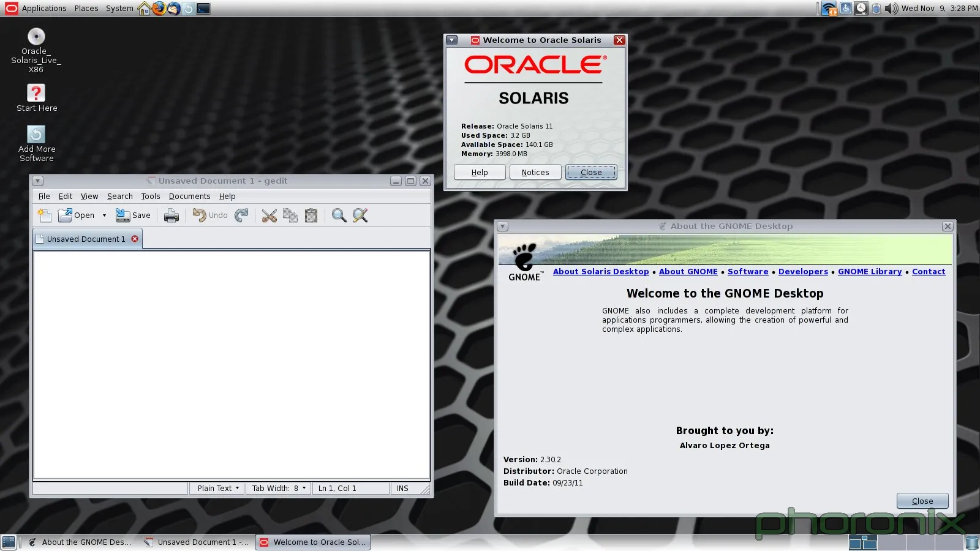Follow the About GNOME link
The height and width of the screenshot is (551, 980).
tap(688, 272)
